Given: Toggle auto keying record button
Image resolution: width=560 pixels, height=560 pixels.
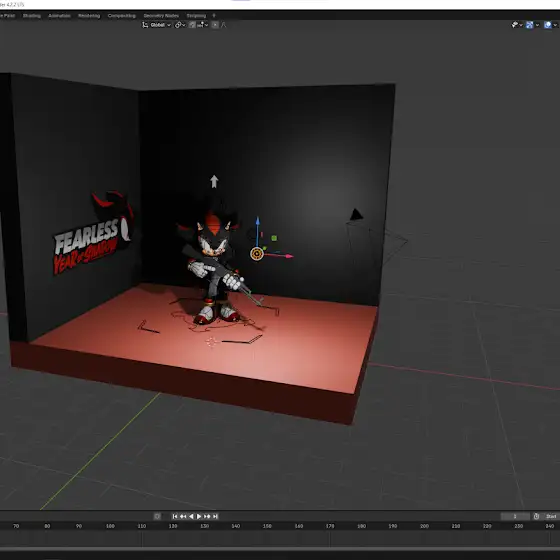Looking at the screenshot, I should tap(157, 516).
